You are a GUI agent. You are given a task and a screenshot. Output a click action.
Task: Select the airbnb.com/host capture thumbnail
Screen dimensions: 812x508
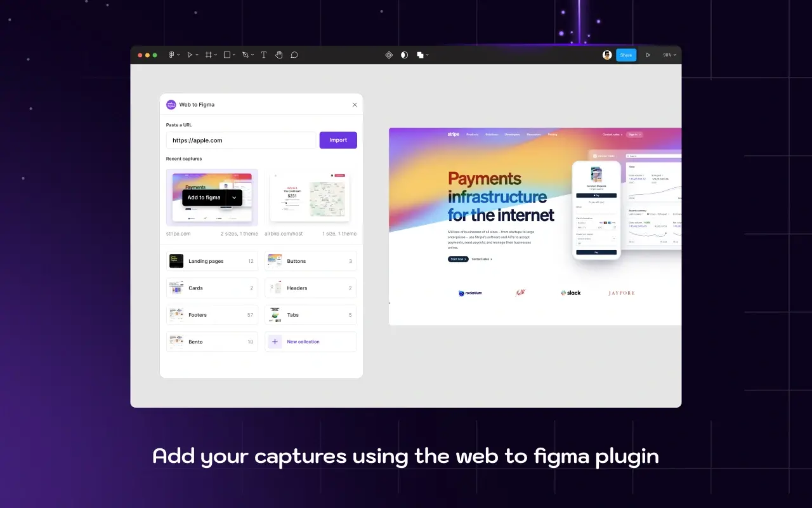[x=311, y=197]
